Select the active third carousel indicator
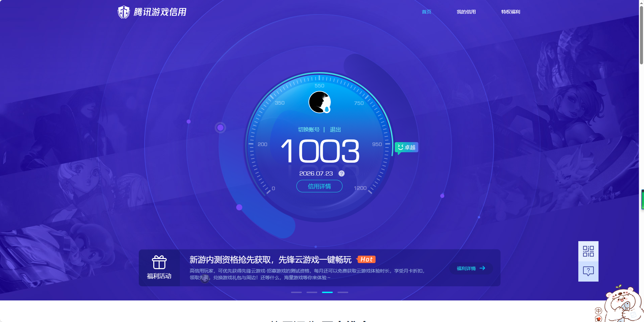Viewport: 644px width, 322px height. tap(327, 292)
